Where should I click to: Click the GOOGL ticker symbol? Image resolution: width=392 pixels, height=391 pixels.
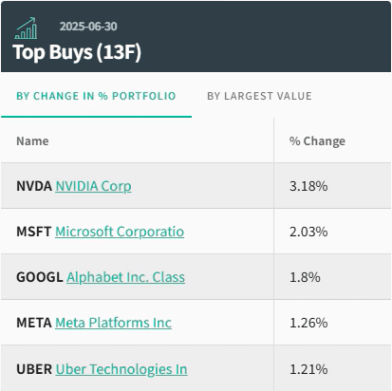coord(40,277)
